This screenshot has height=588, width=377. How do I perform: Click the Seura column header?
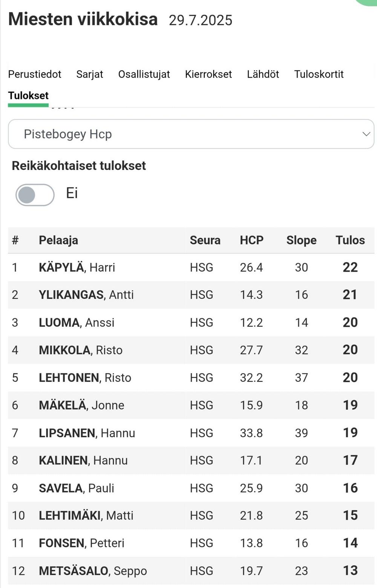coord(205,240)
